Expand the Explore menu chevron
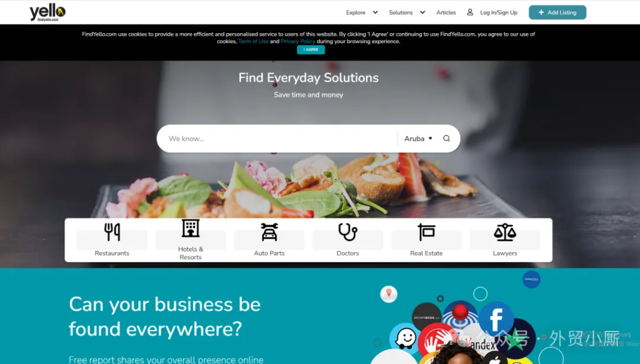 pos(375,12)
